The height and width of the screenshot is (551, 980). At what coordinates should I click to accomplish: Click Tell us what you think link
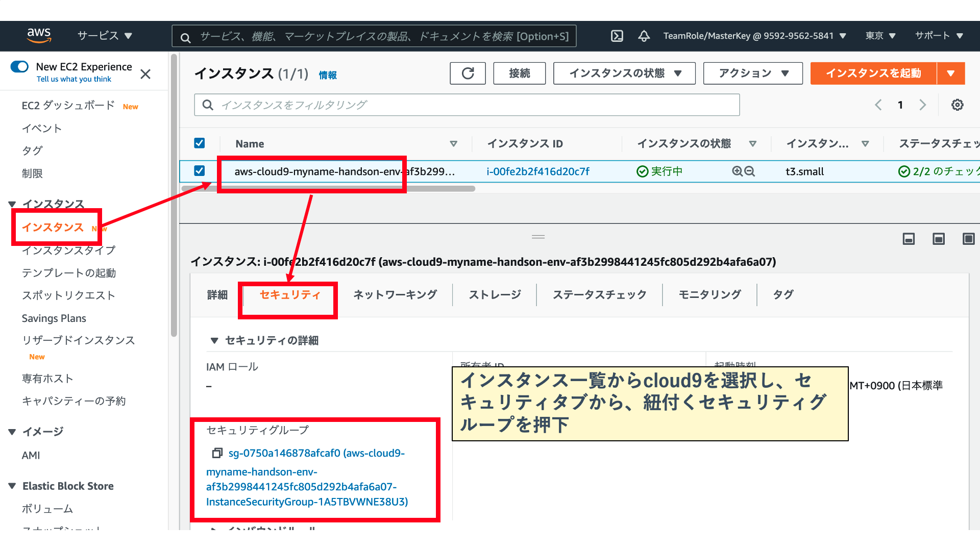click(x=74, y=79)
